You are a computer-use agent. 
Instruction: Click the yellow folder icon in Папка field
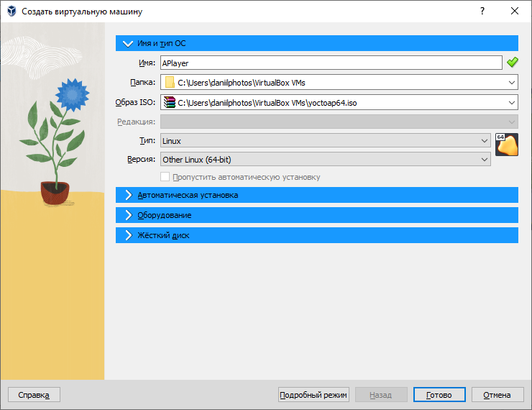click(169, 83)
